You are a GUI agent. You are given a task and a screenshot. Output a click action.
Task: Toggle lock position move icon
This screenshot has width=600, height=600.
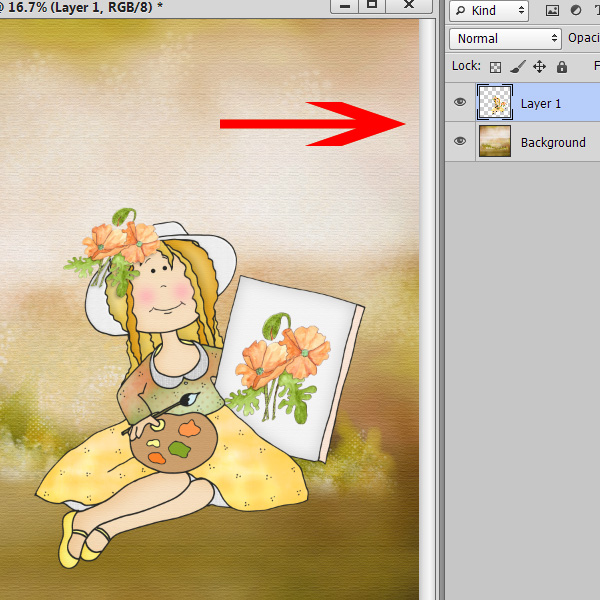pos(539,67)
